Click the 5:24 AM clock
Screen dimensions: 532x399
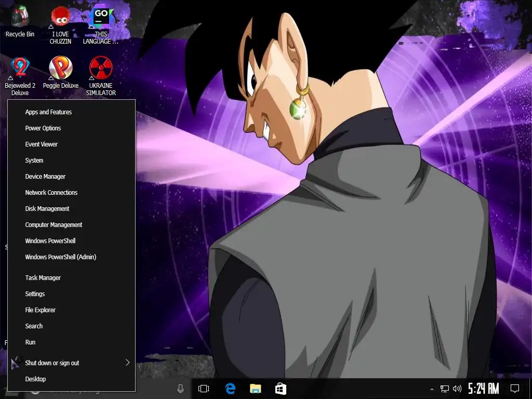point(484,389)
